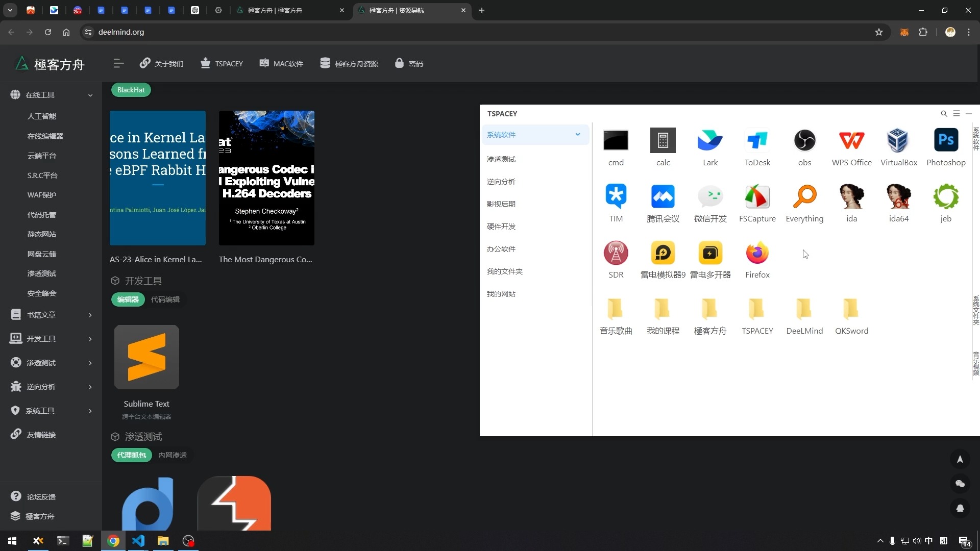The height and width of the screenshot is (551, 980).
Task: Open the tab search dropdown arrow in Chrome
Action: click(10, 10)
